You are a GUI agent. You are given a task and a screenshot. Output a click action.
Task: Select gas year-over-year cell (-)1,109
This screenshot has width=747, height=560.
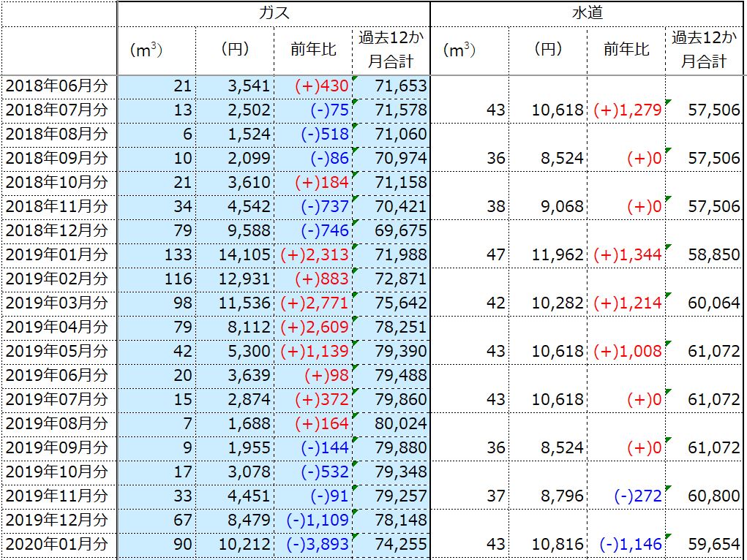tap(313, 521)
